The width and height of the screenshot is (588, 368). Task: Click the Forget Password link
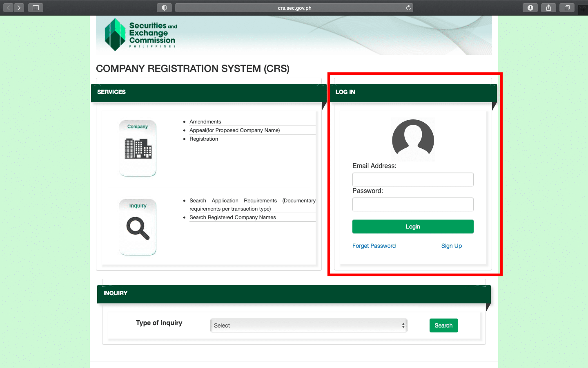(x=374, y=246)
